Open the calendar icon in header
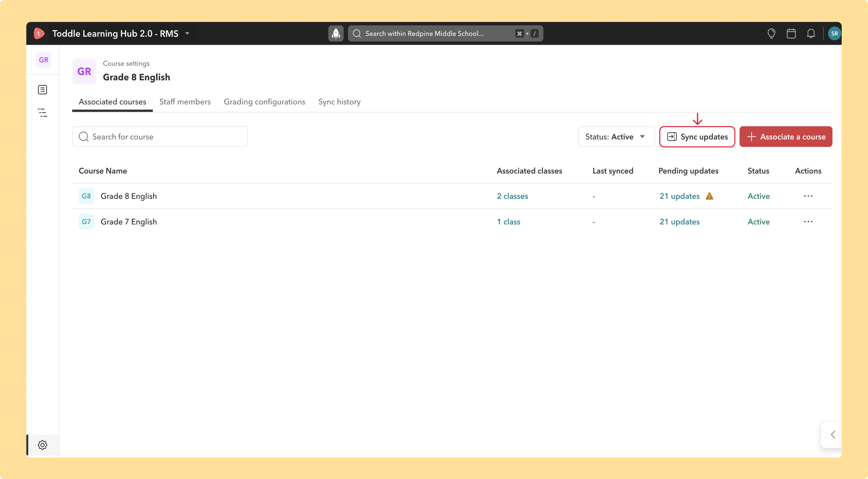Image resolution: width=868 pixels, height=479 pixels. pos(791,33)
